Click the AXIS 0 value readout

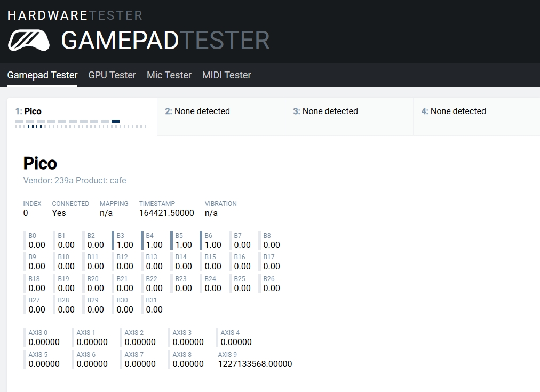[44, 338]
